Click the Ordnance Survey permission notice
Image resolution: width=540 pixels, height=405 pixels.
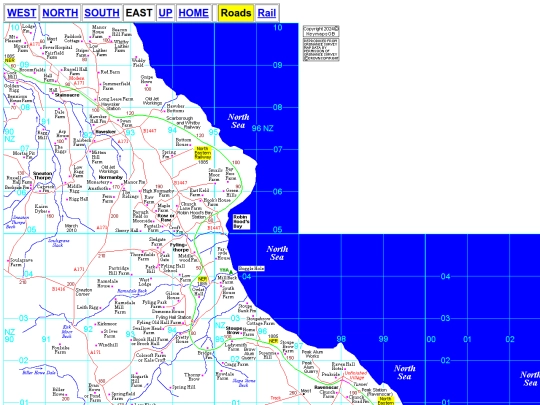(321, 50)
